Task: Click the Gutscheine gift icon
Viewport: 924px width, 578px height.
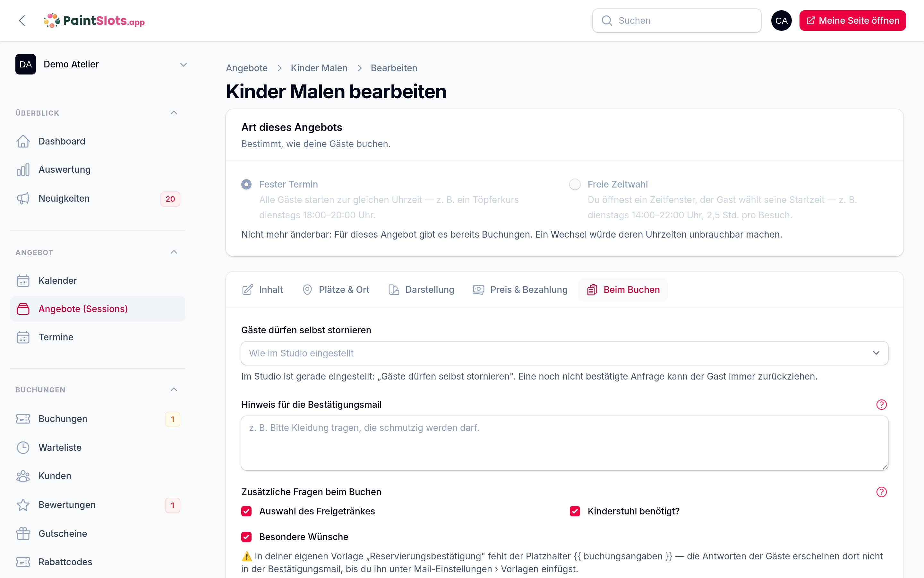Action: point(23,534)
